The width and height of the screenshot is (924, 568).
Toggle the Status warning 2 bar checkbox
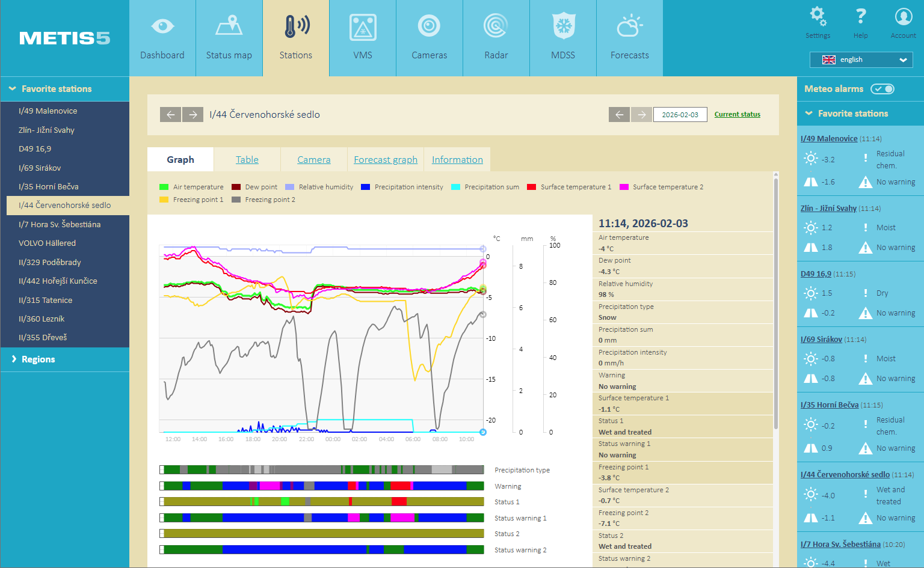click(162, 549)
